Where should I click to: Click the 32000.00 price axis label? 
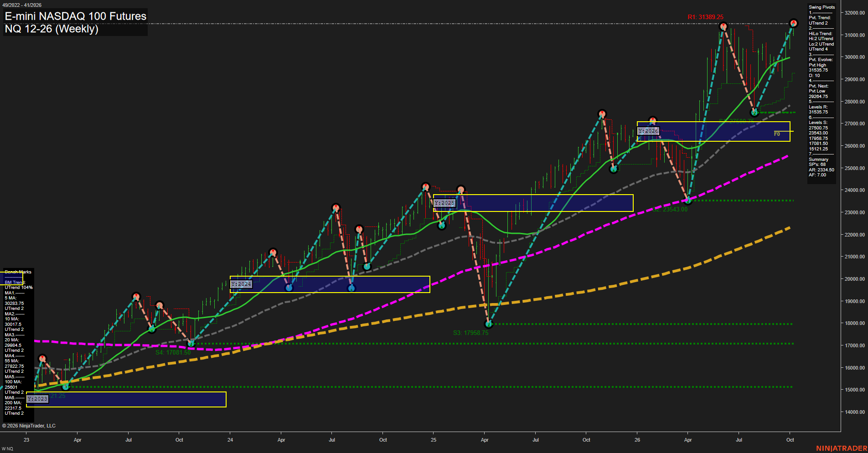click(855, 13)
